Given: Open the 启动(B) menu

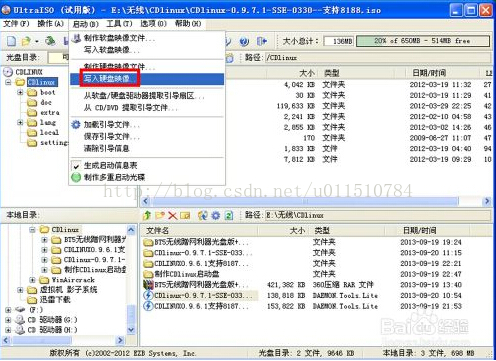Looking at the screenshot, I should pos(86,24).
